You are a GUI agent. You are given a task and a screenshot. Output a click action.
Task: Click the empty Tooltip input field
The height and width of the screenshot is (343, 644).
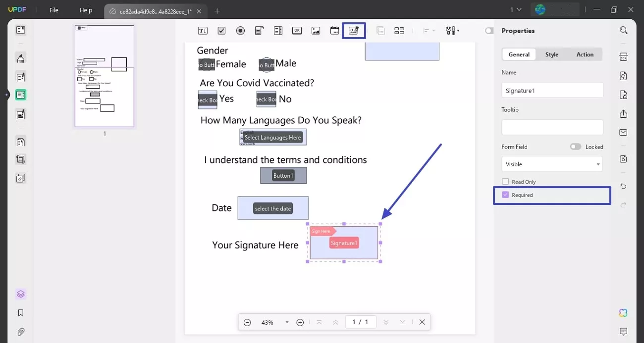tap(552, 127)
